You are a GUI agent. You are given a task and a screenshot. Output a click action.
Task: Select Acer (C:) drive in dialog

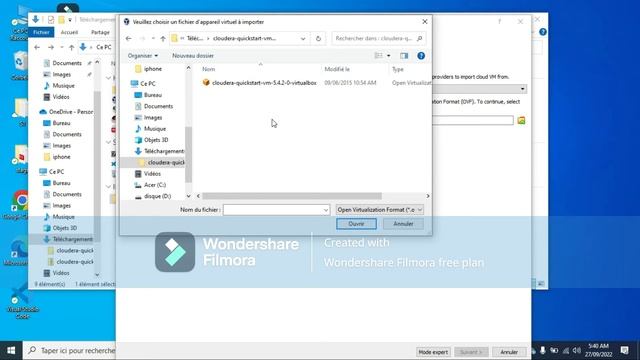(155, 185)
